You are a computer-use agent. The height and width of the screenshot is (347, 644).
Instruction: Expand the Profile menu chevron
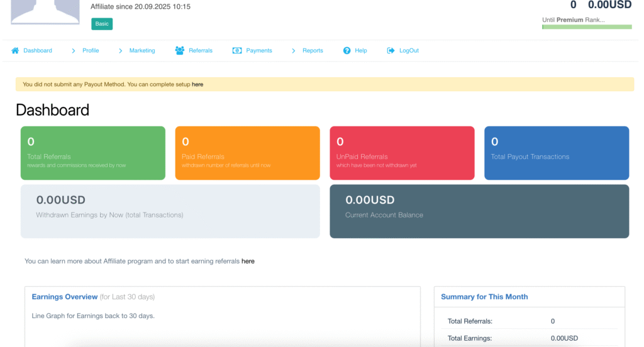(74, 51)
